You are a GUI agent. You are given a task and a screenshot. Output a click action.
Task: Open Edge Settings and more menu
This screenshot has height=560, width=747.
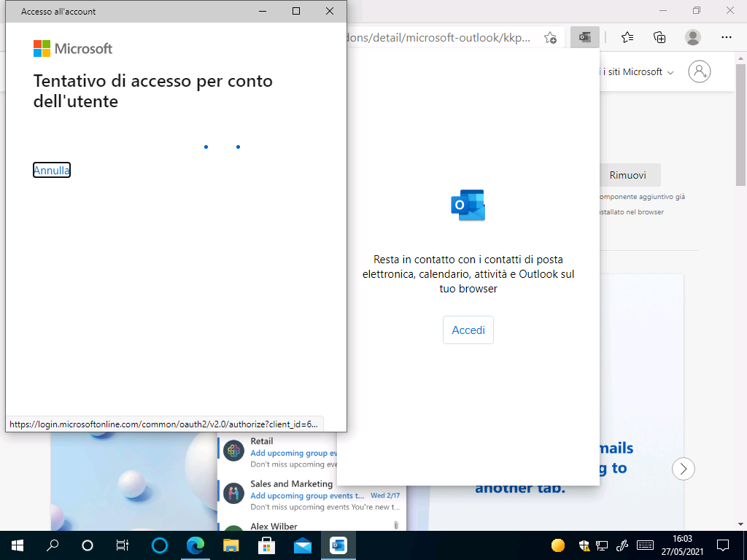[x=726, y=37]
